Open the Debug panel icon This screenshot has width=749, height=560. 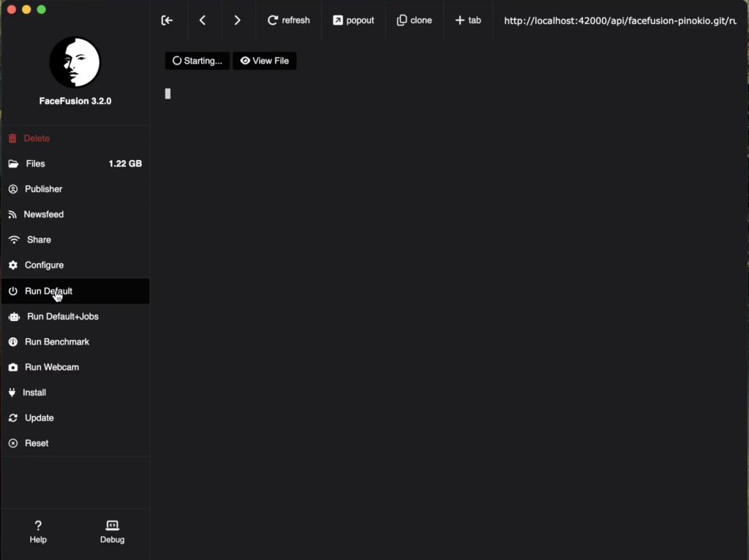[x=112, y=526]
